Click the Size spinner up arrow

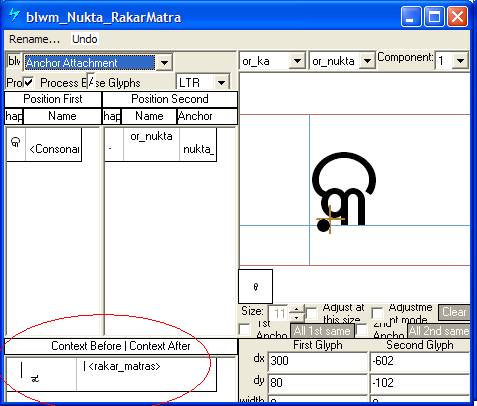tap(296, 309)
